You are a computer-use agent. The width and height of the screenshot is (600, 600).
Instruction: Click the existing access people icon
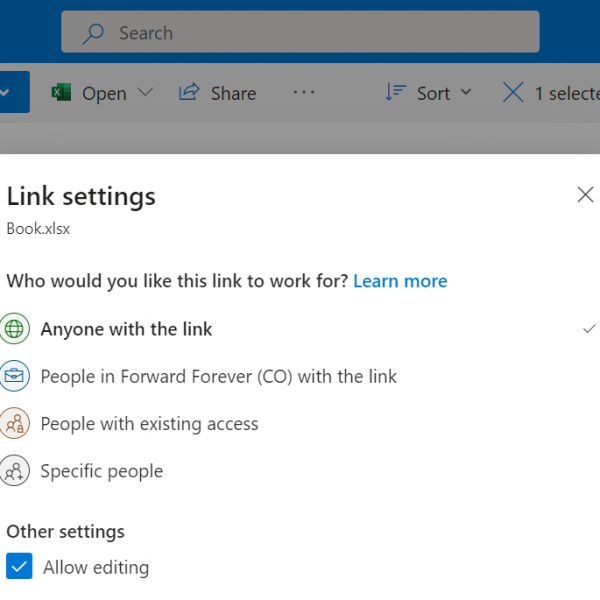14,424
